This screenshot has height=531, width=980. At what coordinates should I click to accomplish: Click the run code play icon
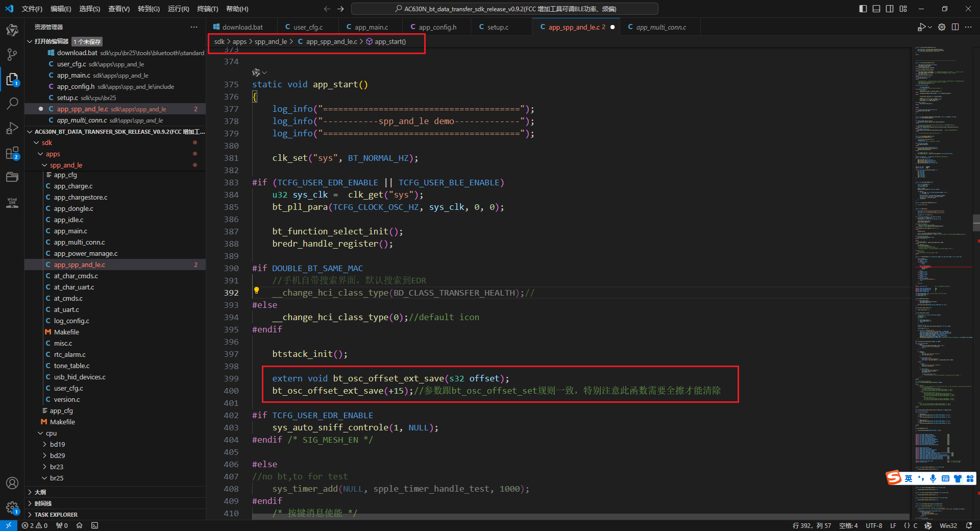click(x=921, y=27)
